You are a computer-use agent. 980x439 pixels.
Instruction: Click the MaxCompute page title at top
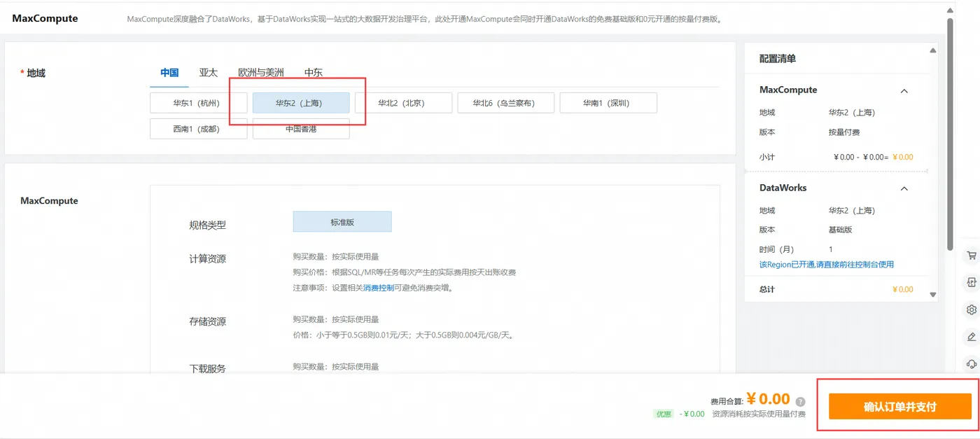coord(45,18)
